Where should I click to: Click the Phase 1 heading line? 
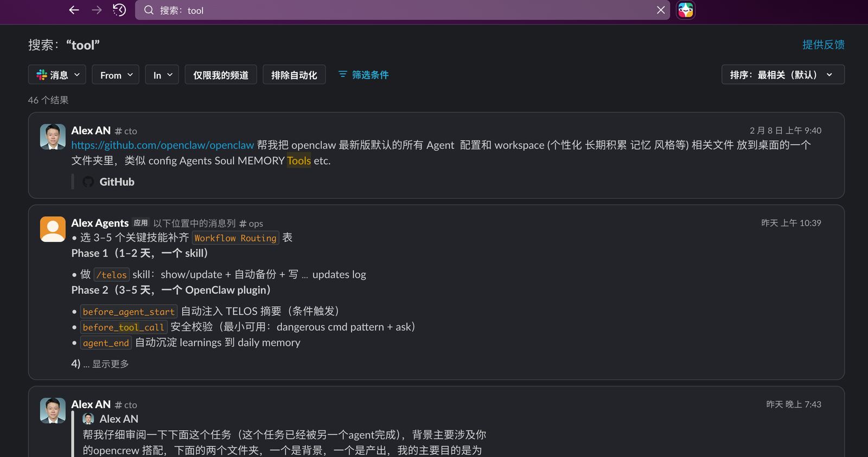click(x=139, y=253)
